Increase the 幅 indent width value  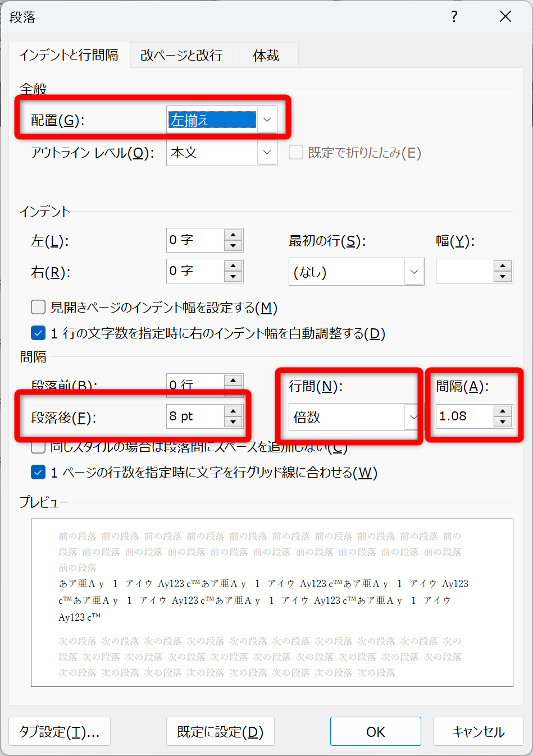pos(503,266)
